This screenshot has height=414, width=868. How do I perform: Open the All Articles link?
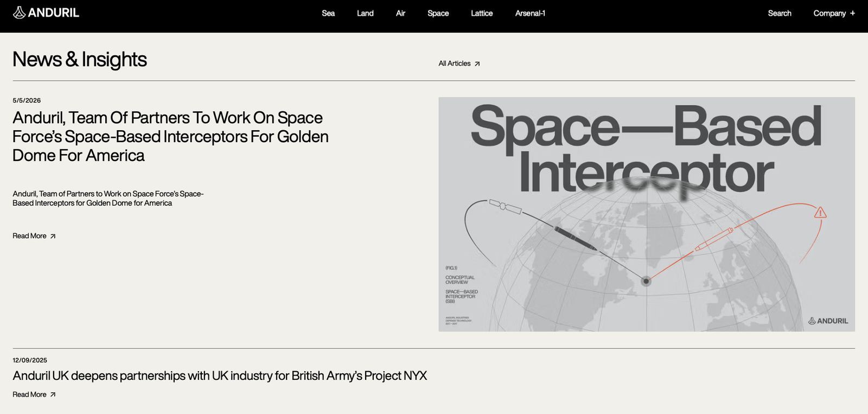tap(459, 63)
